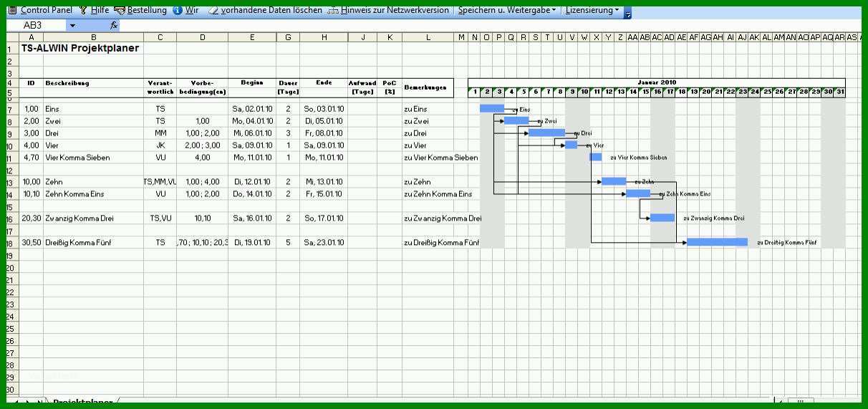Expand Speichern u. Weitergabe menu
Viewport: 868px width, 409px height.
point(507,10)
